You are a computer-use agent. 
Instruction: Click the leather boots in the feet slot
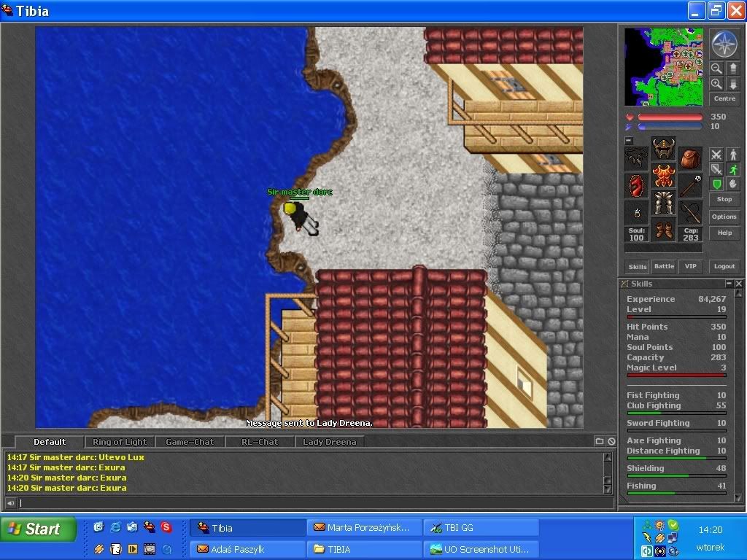[664, 230]
